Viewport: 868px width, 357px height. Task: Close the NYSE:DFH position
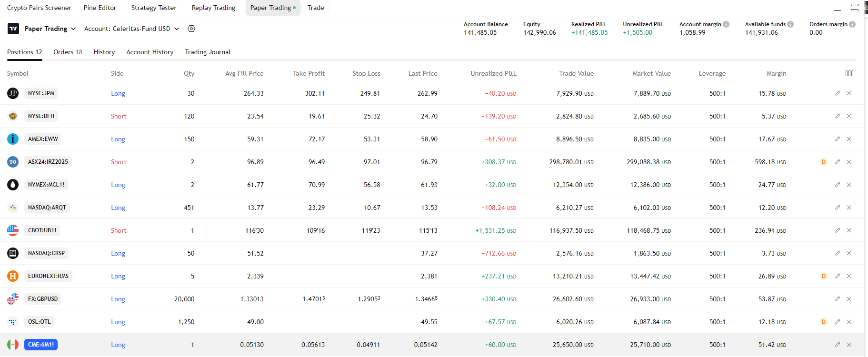coord(849,116)
